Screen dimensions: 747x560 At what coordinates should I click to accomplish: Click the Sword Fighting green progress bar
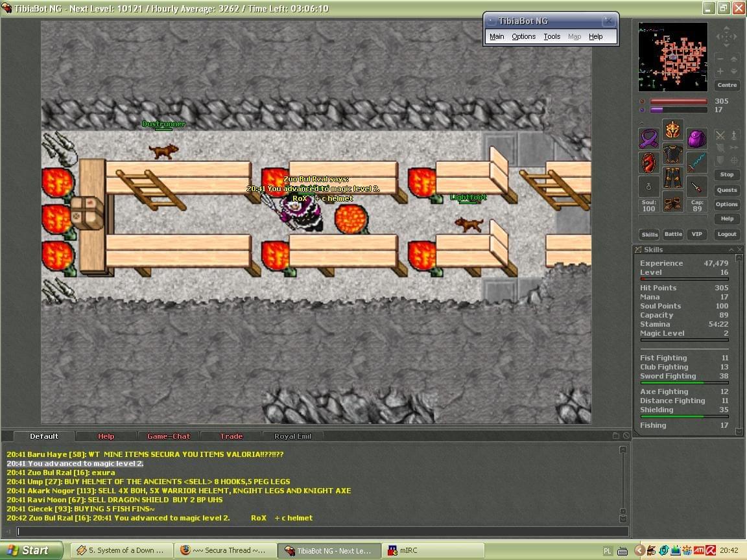685,382
